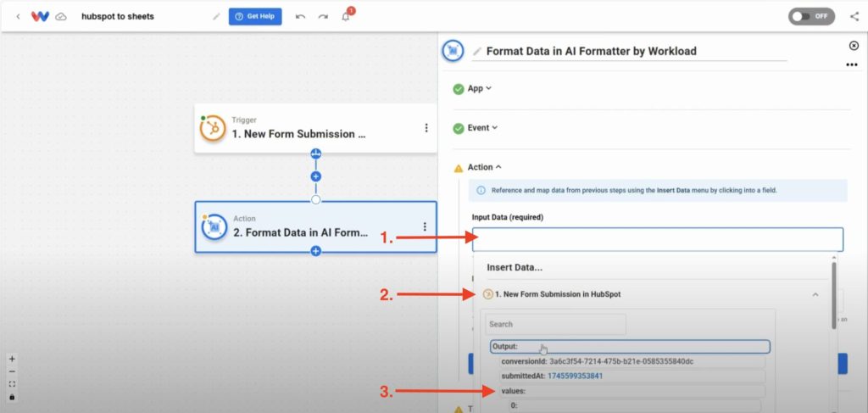Click the Search box in Insert Data
The width and height of the screenshot is (868, 413).
coord(556,325)
